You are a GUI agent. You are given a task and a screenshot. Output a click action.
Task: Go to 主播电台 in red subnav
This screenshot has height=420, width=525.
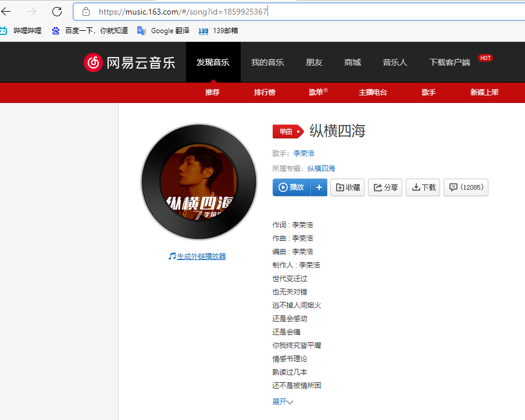click(373, 92)
